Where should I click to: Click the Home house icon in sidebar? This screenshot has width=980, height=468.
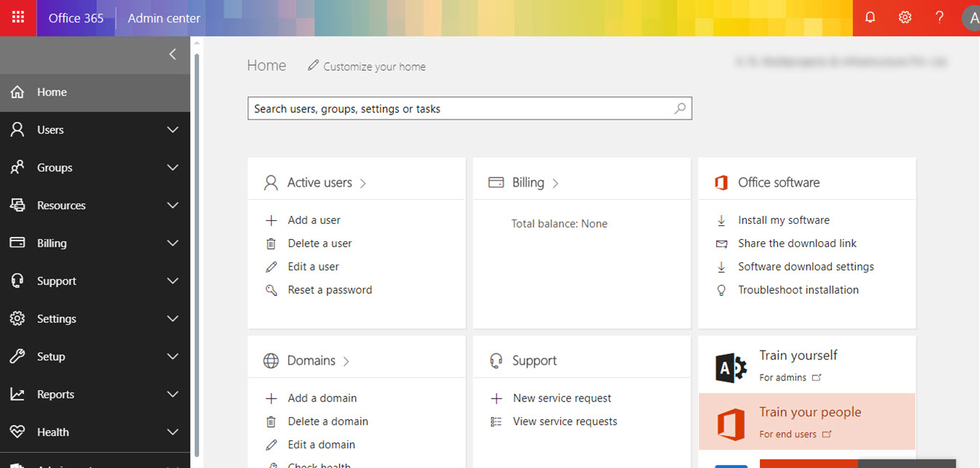17,92
